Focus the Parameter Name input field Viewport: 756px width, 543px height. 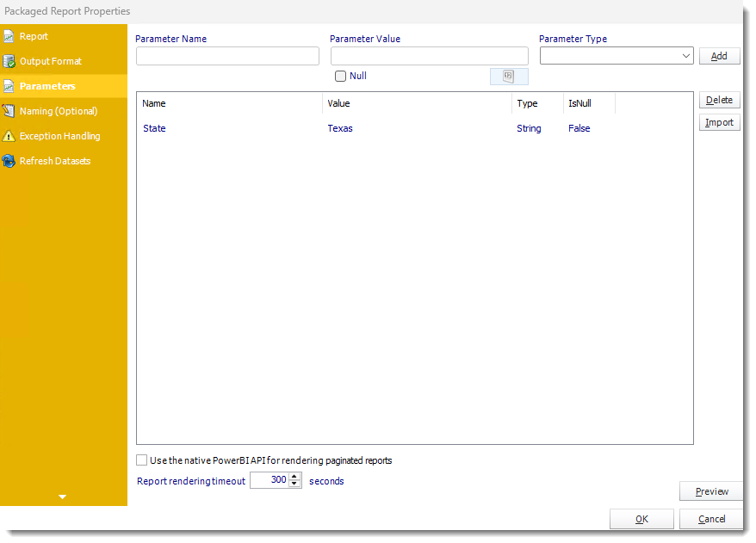pos(227,56)
